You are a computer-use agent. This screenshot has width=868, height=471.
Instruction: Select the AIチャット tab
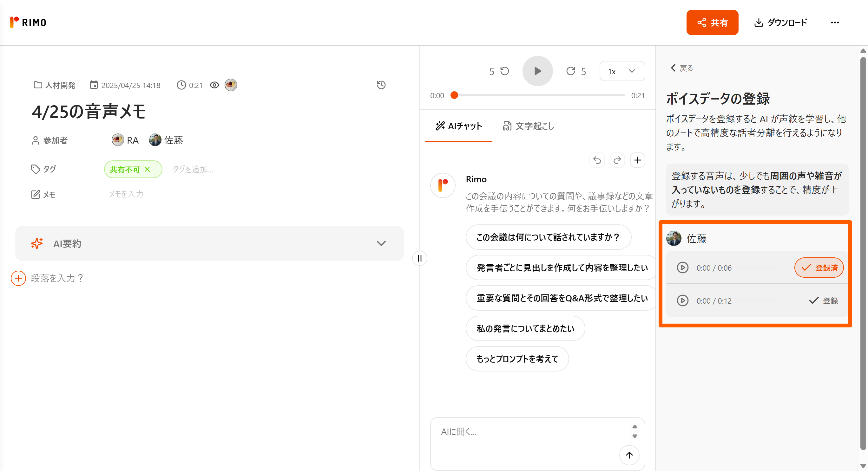click(x=459, y=126)
